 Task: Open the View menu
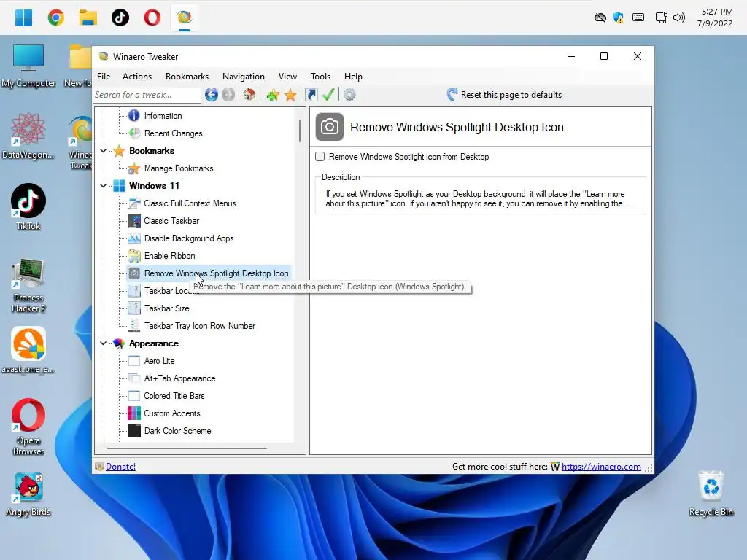tap(287, 76)
